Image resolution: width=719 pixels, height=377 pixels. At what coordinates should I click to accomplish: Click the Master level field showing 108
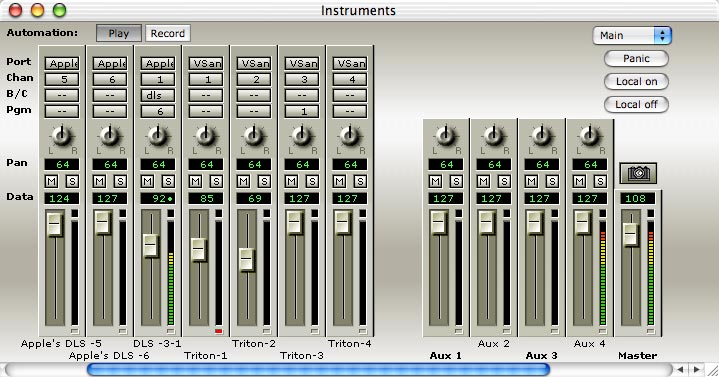coord(638,199)
